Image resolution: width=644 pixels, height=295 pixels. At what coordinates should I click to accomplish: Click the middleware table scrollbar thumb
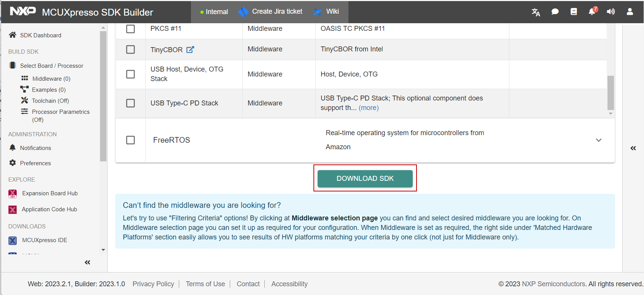611,92
